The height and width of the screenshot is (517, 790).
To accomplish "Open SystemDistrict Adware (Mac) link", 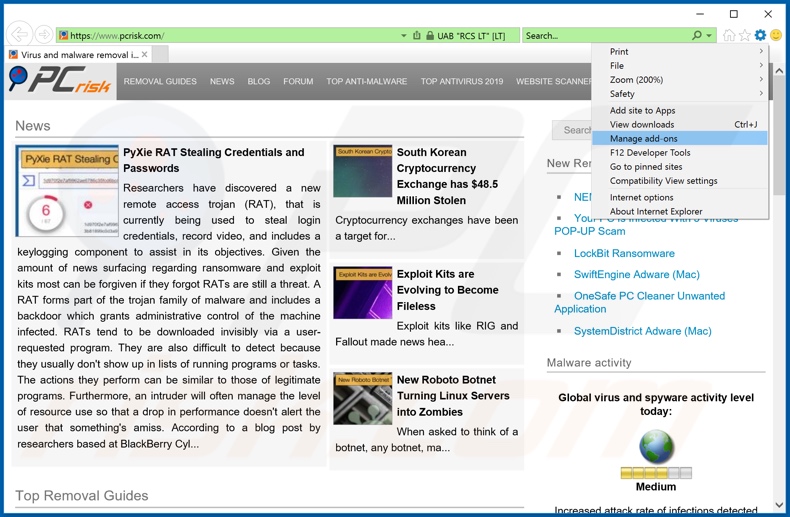I will point(642,331).
